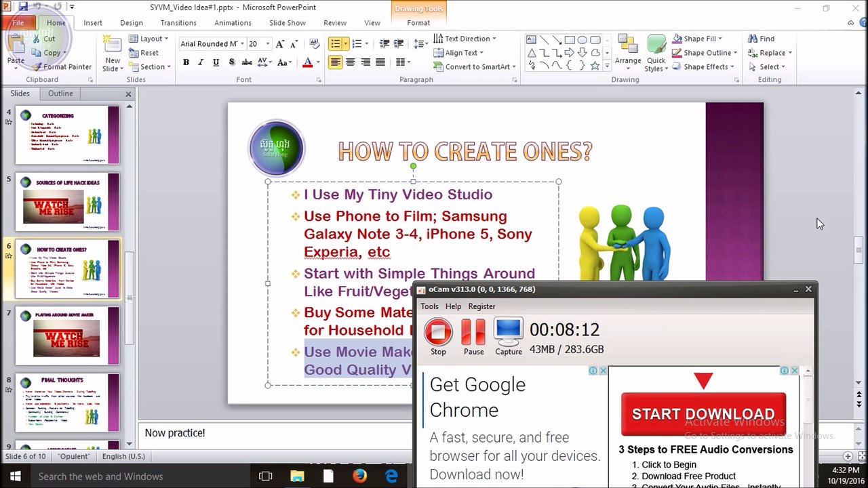Increase font size with Grow Font
This screenshot has height=488, width=868.
click(281, 44)
